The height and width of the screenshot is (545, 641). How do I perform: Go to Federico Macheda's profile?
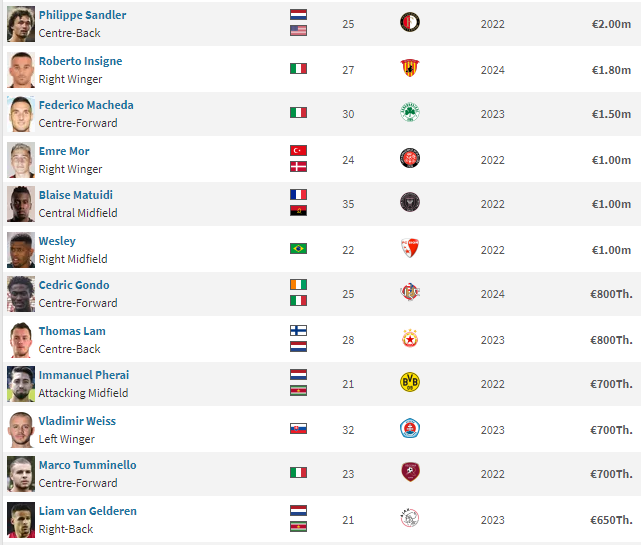86,105
